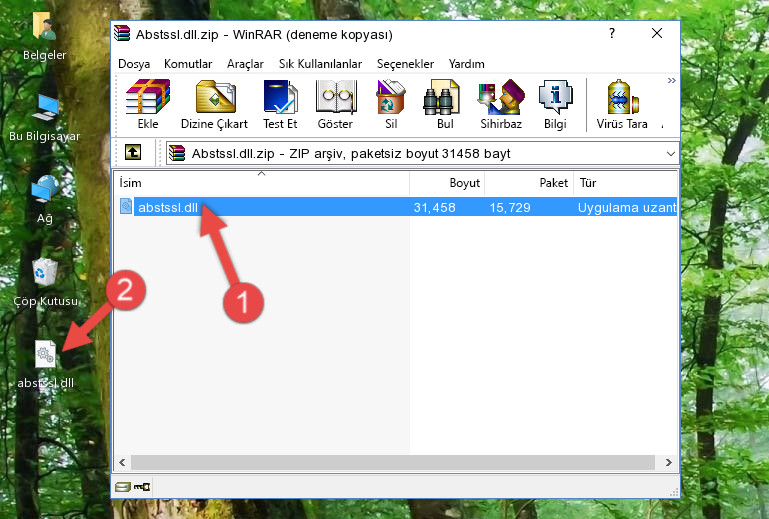The height and width of the screenshot is (519, 769).
Task: Sort by the İsim column header
Action: (x=262, y=183)
